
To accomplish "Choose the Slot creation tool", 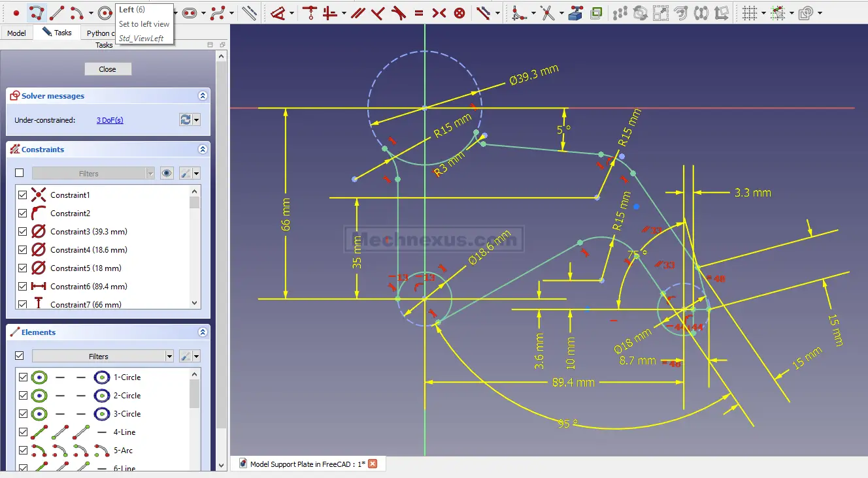I will 190,12.
